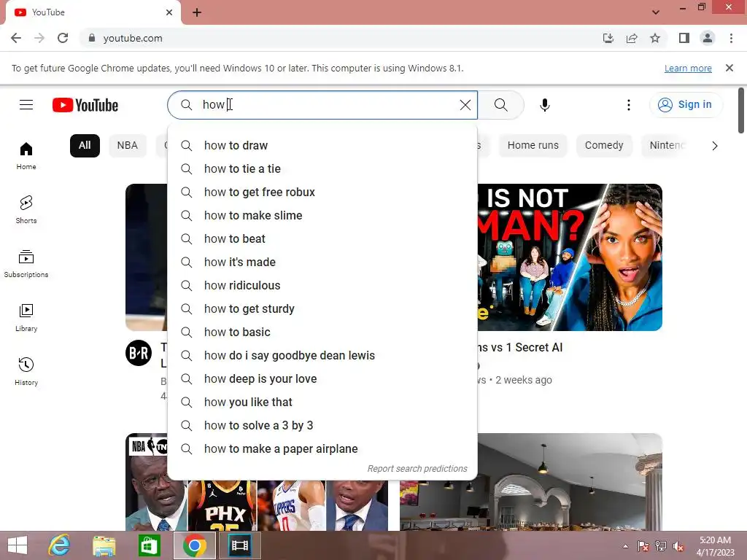Image resolution: width=747 pixels, height=560 pixels.
Task: Choose suggestion "how to solve a 3 by 3"
Action: (322, 425)
